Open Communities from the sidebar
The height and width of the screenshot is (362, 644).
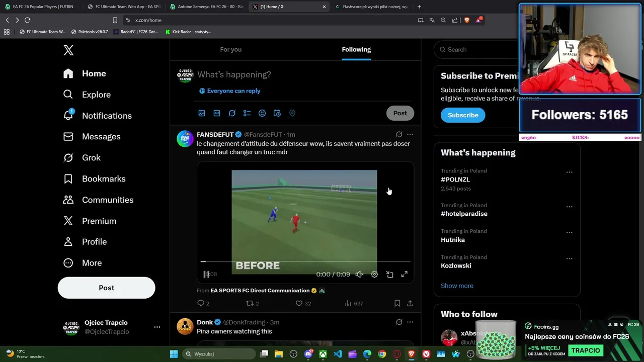[x=98, y=200]
